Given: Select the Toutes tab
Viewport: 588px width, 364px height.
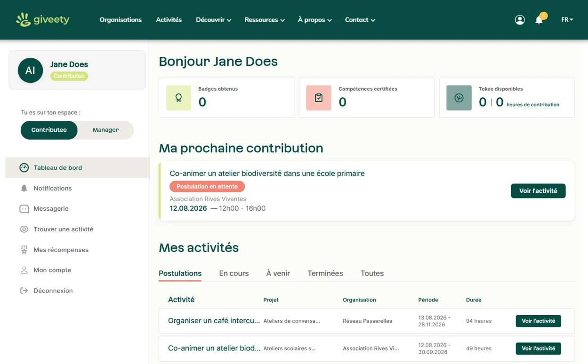Looking at the screenshot, I should coord(372,273).
